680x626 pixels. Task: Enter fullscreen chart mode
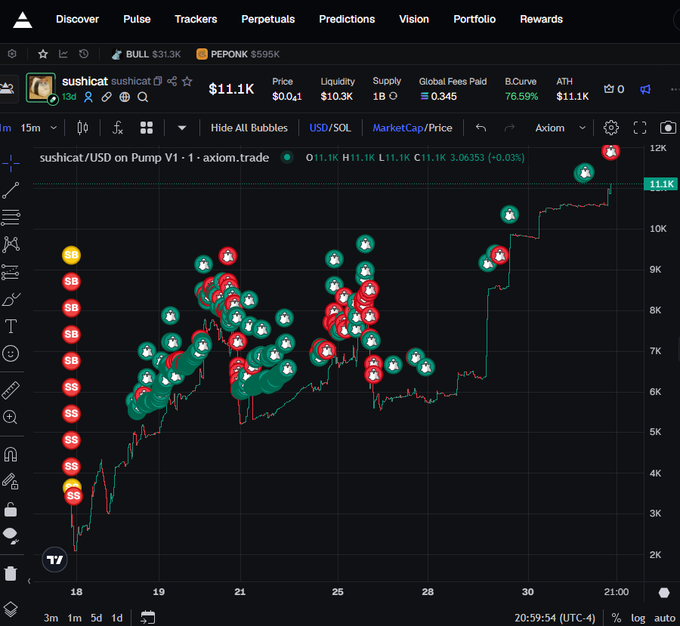640,128
